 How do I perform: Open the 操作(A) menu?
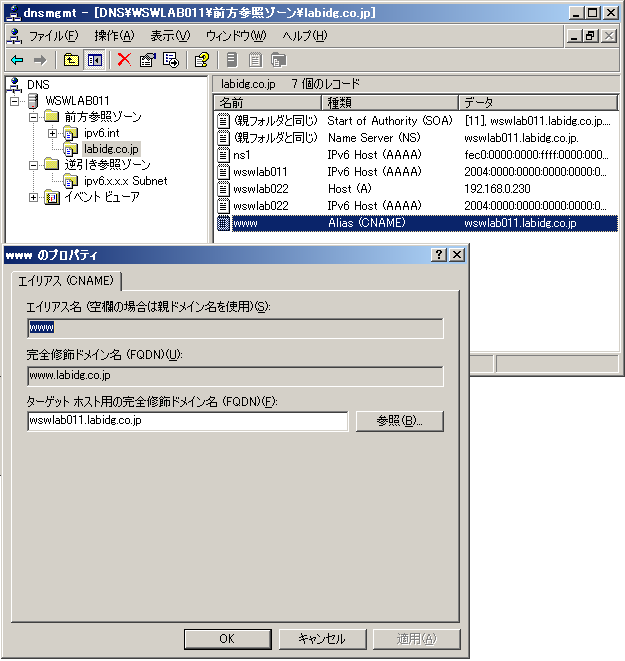(x=113, y=36)
